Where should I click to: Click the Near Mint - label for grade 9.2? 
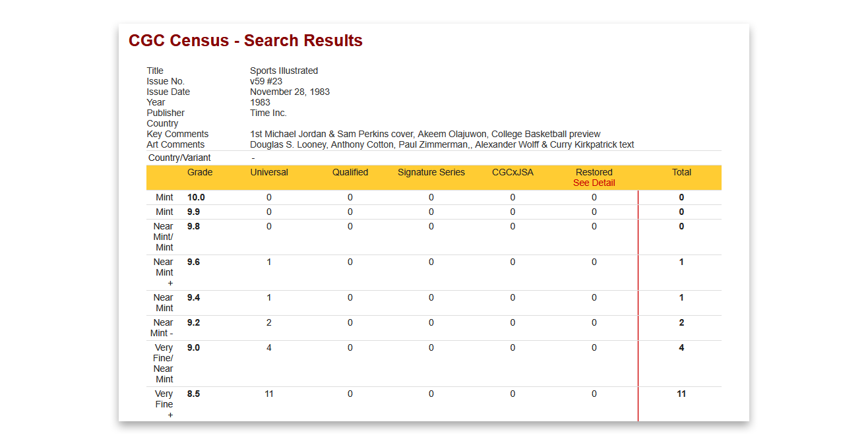[162, 328]
